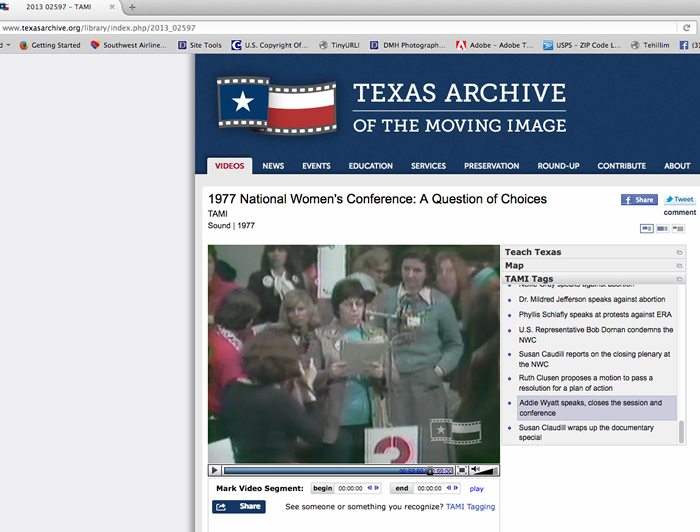The height and width of the screenshot is (532, 700).
Task: Play the video with the player's play button
Action: tap(215, 470)
